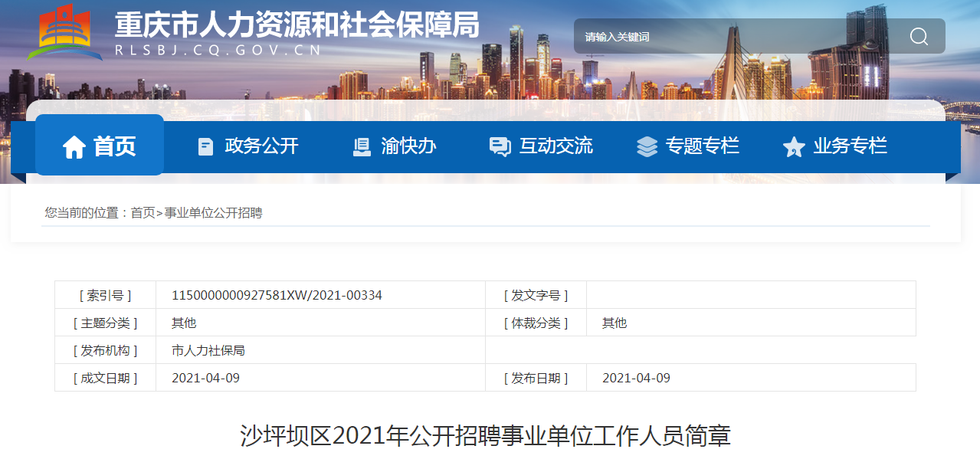Click the [ 发布机构 ] label
The height and width of the screenshot is (459, 980).
(105, 350)
